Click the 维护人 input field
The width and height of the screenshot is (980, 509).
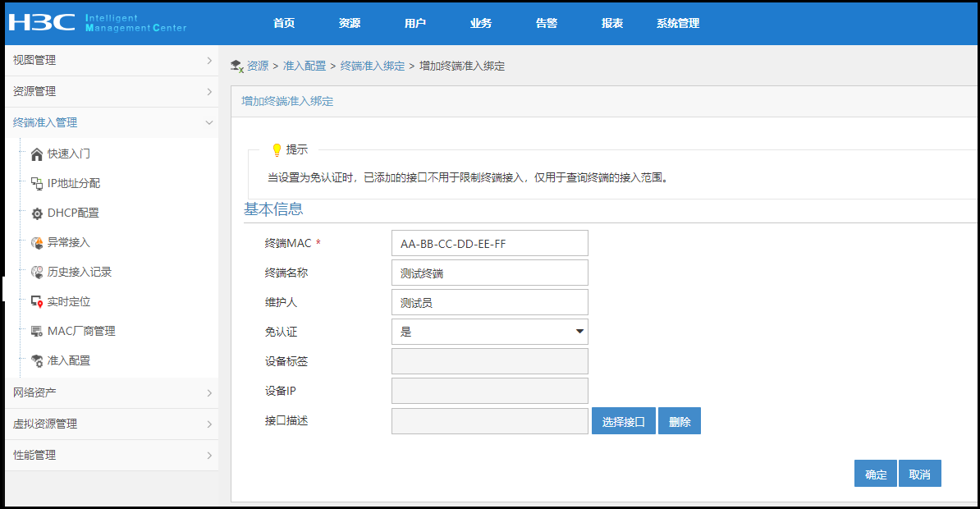click(x=490, y=302)
